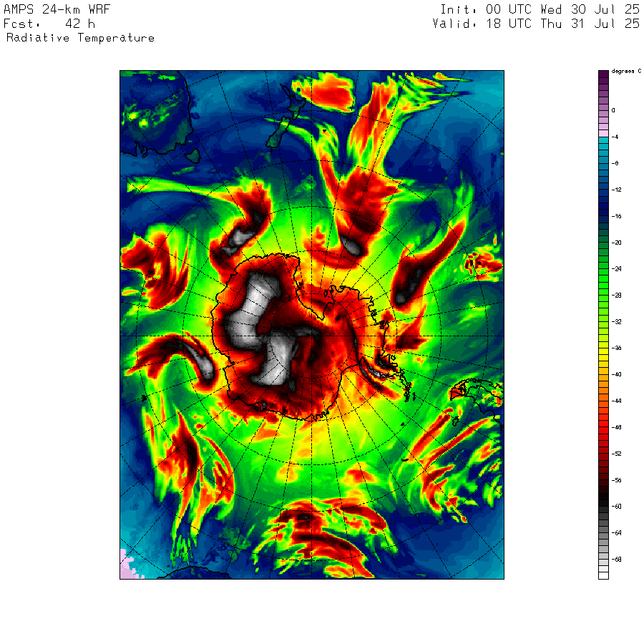Image resolution: width=644 pixels, height=644 pixels.
Task: Click the -40 label on the color scale
Action: tap(617, 374)
